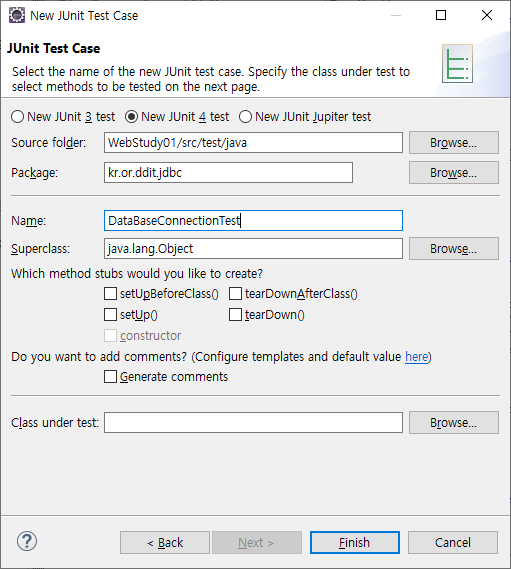
Task: Click the Name field containing DataBaseConnectionTest
Action: (x=253, y=220)
